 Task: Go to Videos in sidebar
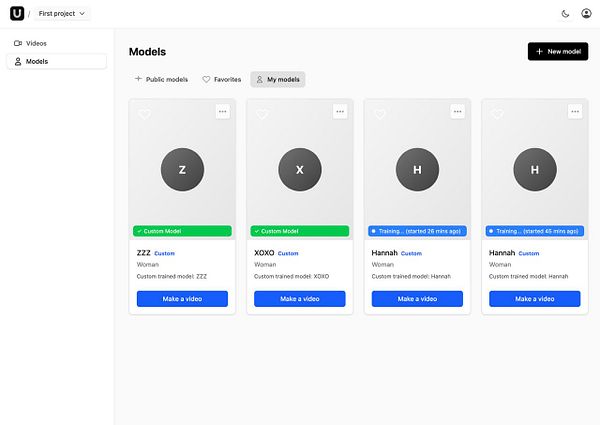coord(57,43)
